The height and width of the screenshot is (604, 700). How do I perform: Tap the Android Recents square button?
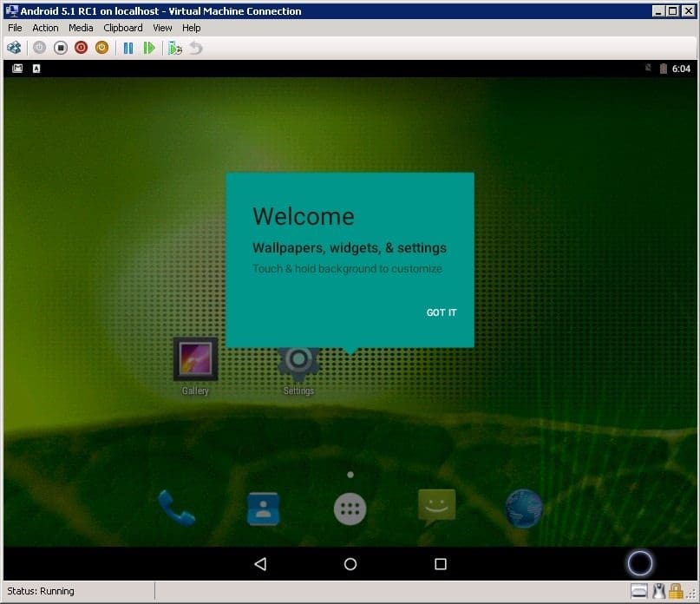[441, 564]
